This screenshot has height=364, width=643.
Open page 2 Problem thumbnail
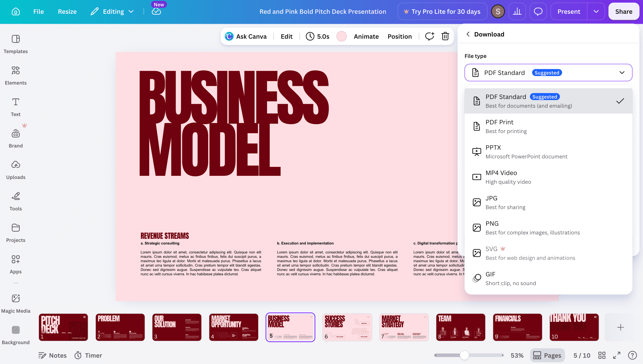click(x=120, y=327)
